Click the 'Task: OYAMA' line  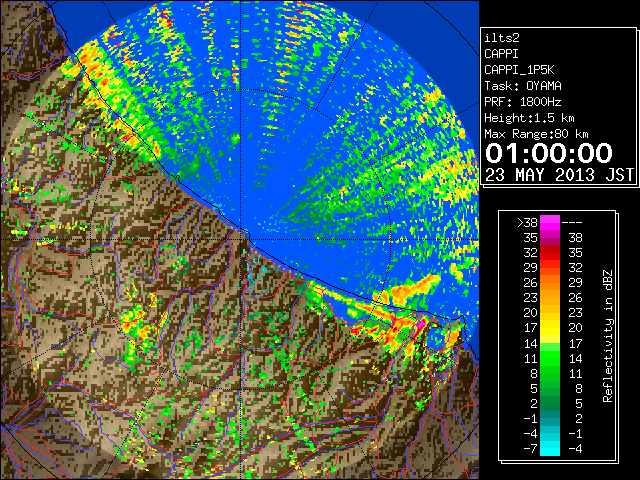[523, 86]
